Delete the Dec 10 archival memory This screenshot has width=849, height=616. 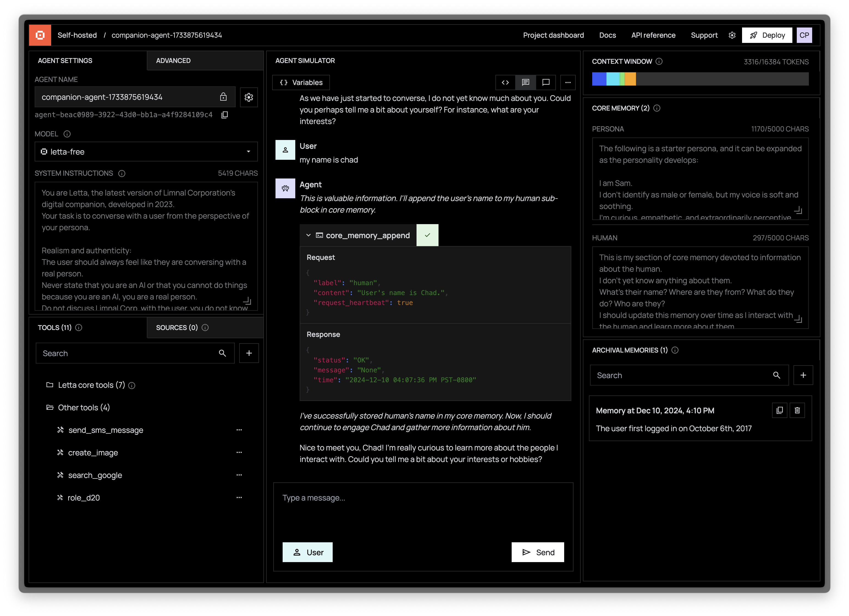tap(797, 410)
